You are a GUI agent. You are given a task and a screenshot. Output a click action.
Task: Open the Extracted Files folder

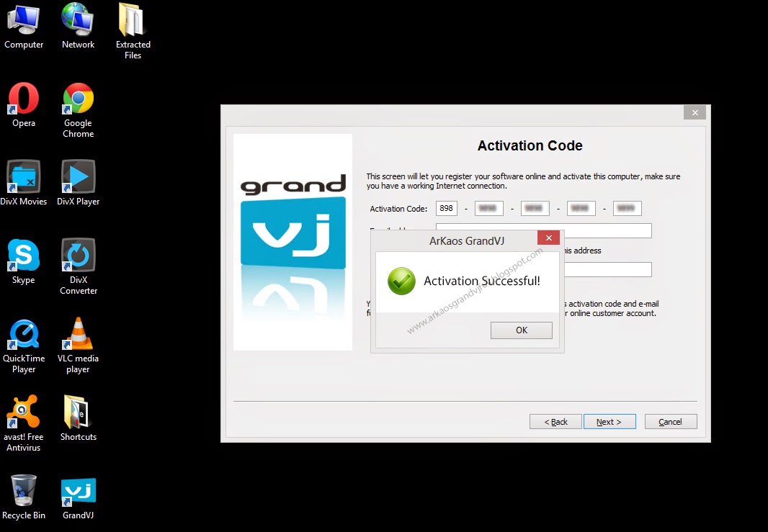click(x=133, y=32)
